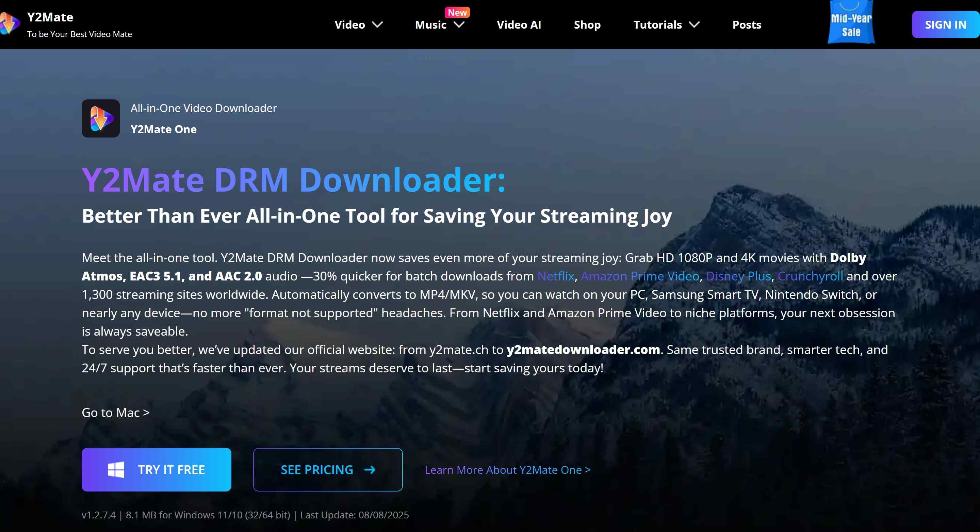Click the SEE PRICING button
The image size is (980, 532).
point(328,470)
